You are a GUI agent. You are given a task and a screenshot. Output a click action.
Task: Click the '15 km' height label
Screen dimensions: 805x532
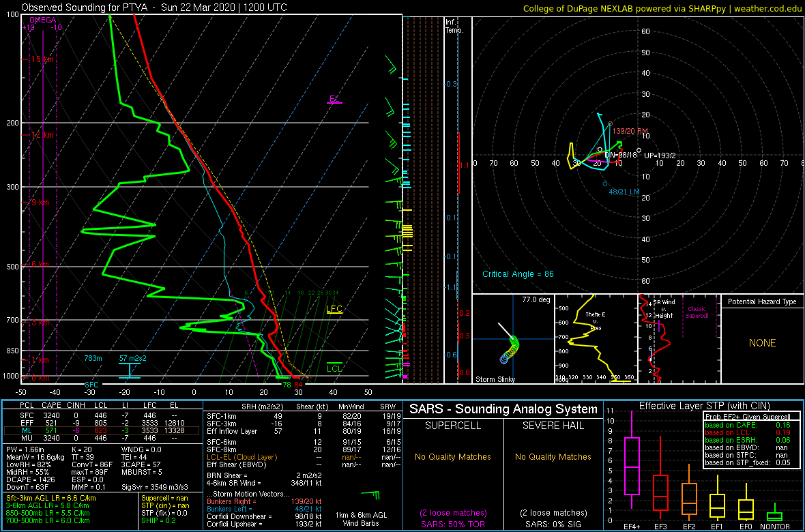point(42,59)
